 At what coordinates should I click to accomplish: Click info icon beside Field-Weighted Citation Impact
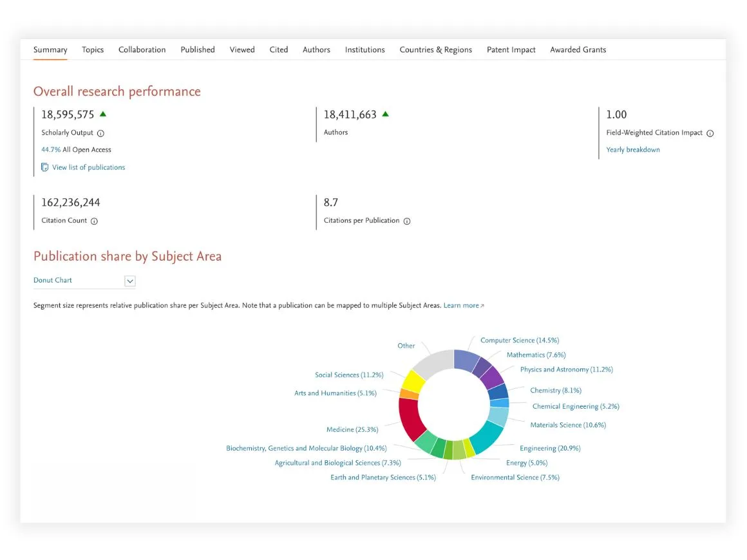click(x=710, y=133)
